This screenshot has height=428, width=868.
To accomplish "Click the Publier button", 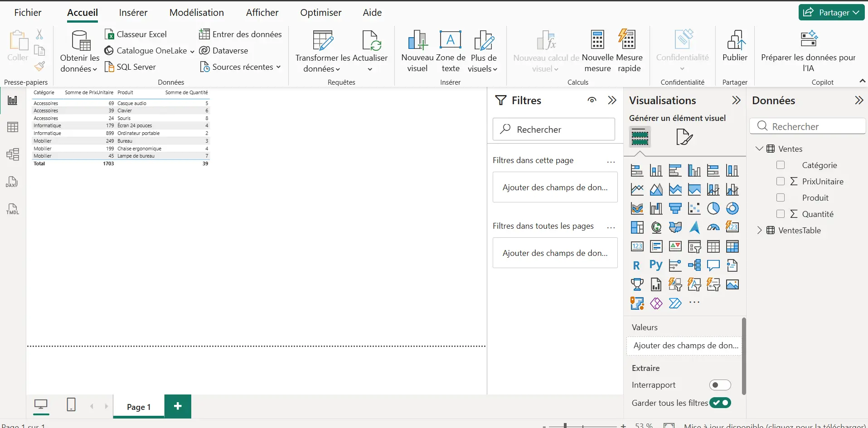I will 735,45.
